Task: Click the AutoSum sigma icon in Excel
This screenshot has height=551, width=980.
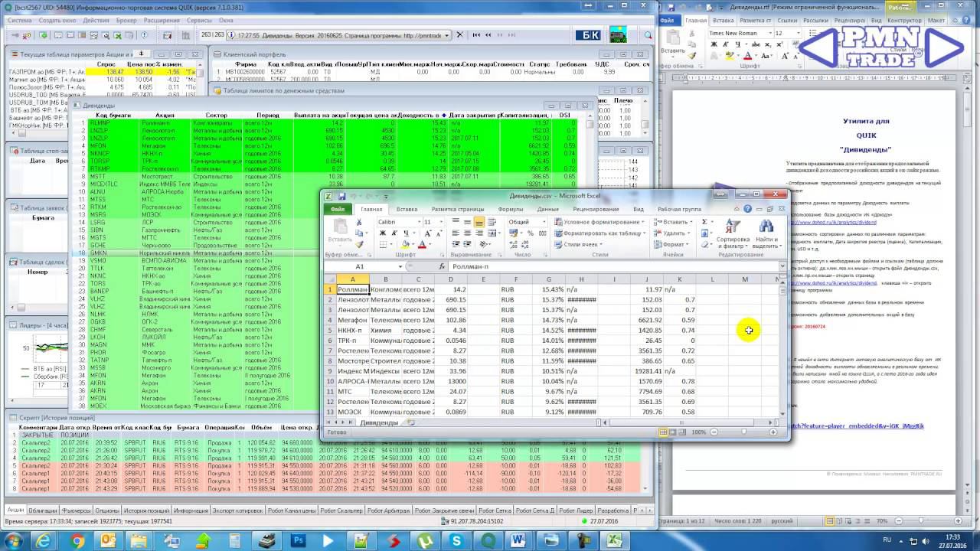Action: [705, 222]
